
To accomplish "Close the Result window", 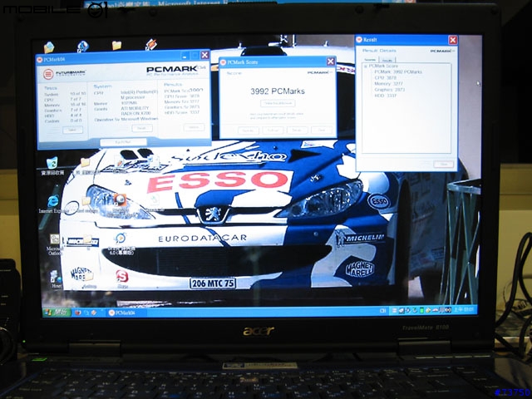I will tap(452, 40).
